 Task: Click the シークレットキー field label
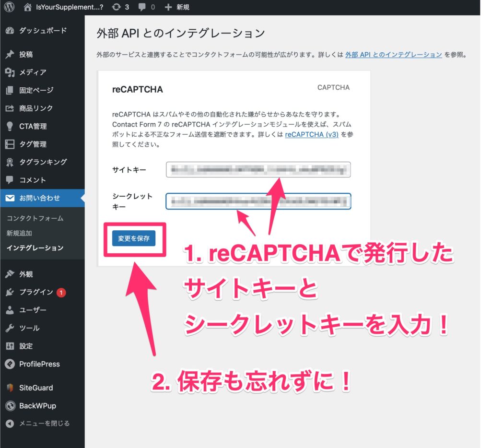pos(132,201)
